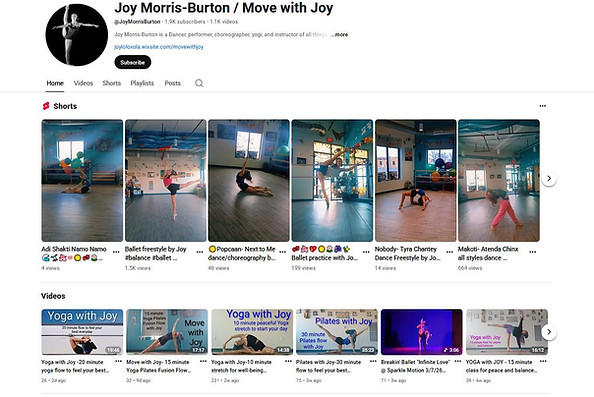The image size is (594, 397).
Task: Click the Shorts section heading
Action: tap(65, 106)
